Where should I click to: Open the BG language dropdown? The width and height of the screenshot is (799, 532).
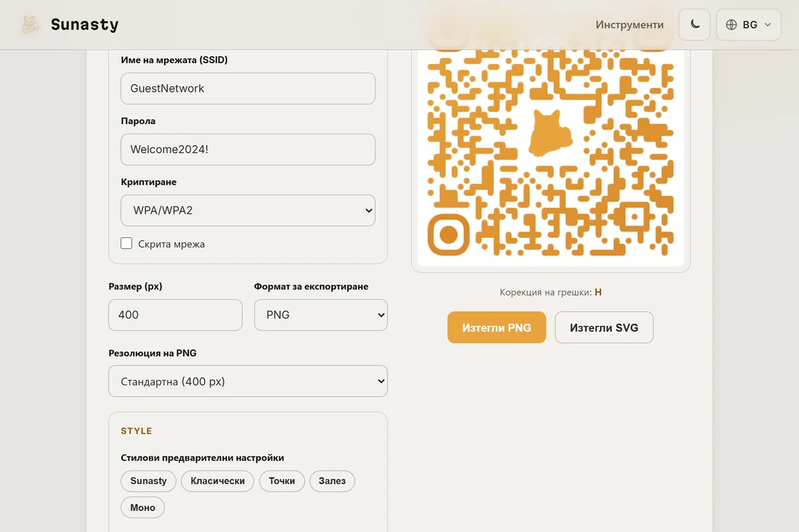[749, 25]
